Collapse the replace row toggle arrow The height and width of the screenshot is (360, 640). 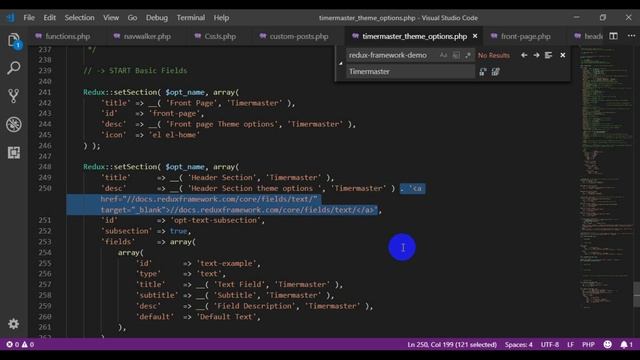coord(340,63)
